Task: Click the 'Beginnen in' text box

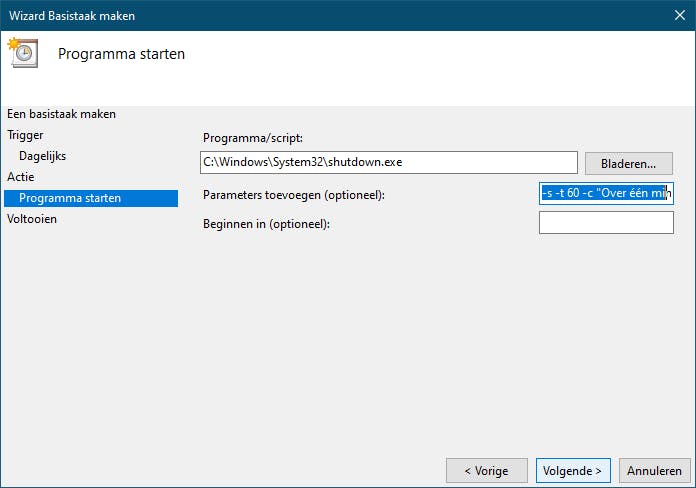Action: click(x=606, y=223)
